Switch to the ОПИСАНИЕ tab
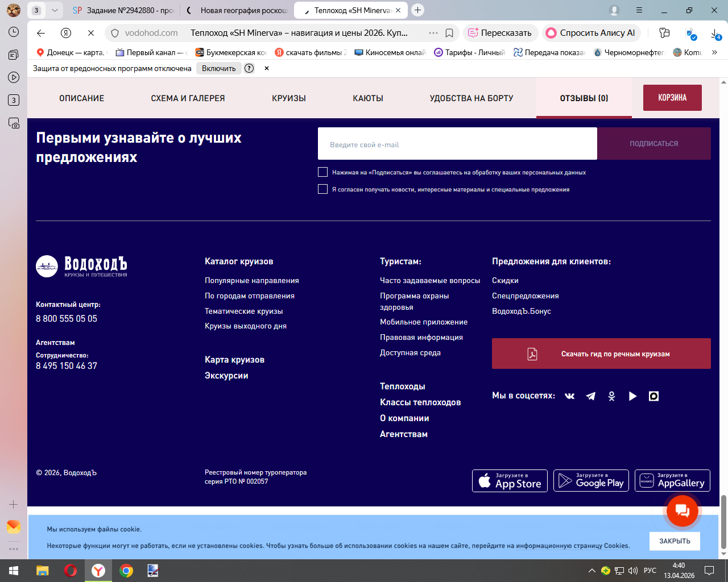The height and width of the screenshot is (582, 728). click(82, 98)
